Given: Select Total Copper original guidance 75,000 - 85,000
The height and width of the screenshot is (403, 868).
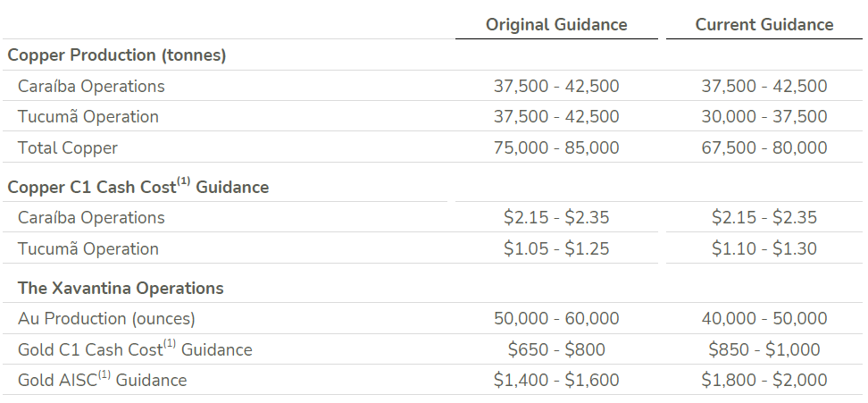Looking at the screenshot, I should pos(556,147).
